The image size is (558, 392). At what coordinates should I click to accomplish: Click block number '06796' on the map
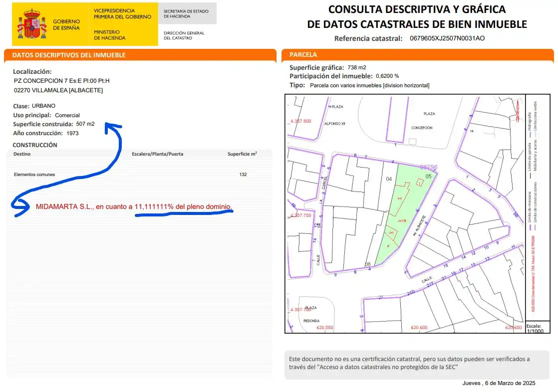click(428, 167)
